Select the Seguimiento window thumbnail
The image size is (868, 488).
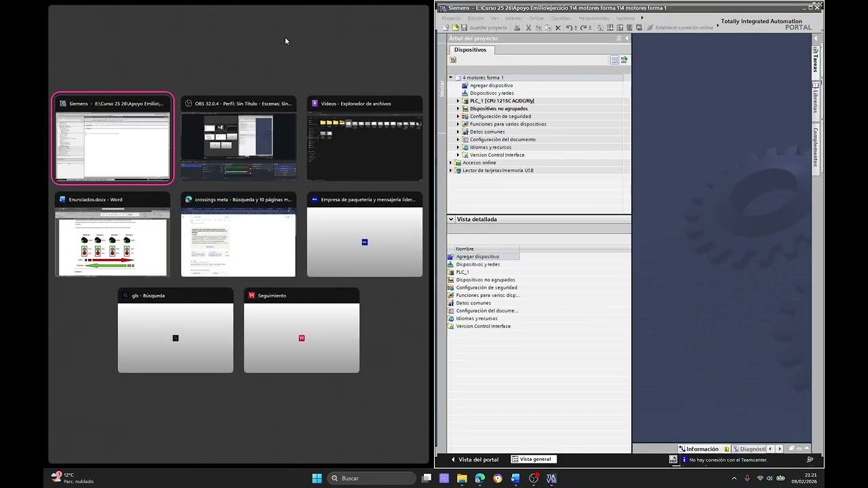(302, 331)
